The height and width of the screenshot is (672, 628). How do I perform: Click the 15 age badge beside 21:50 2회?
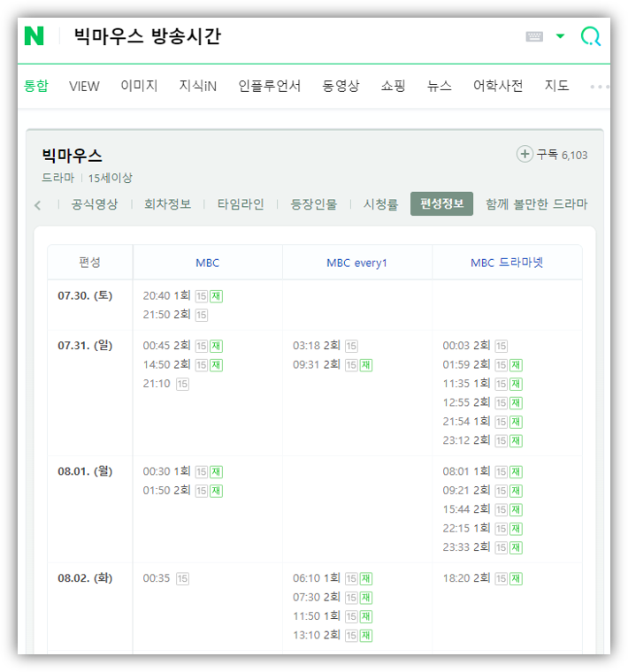(202, 315)
